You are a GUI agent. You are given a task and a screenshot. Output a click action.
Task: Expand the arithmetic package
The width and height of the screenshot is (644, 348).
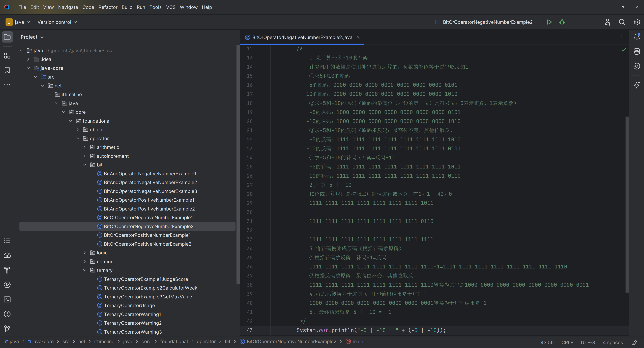pos(84,147)
